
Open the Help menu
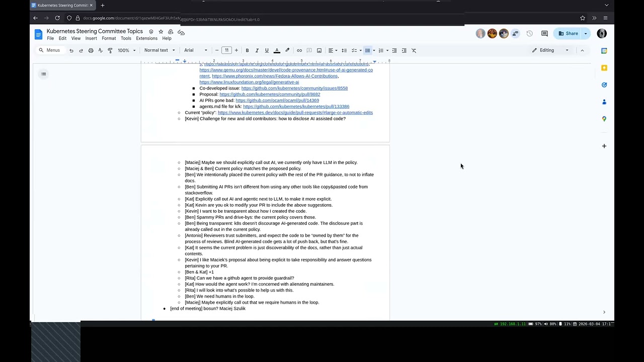(167, 38)
